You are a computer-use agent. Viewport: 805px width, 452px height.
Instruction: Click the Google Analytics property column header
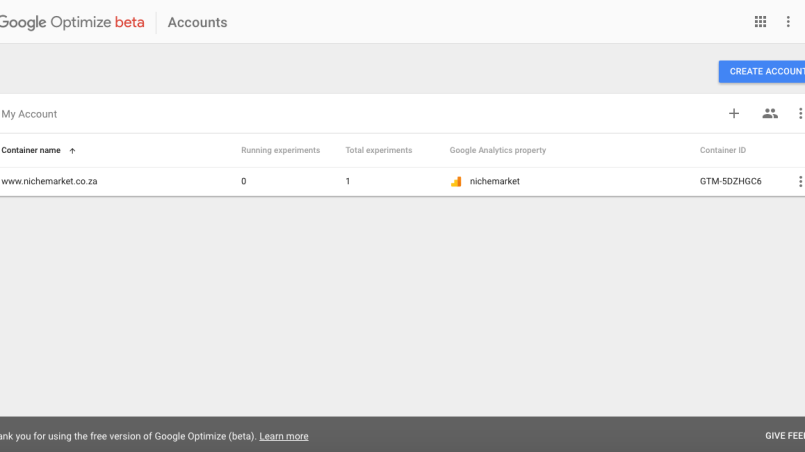click(x=497, y=151)
